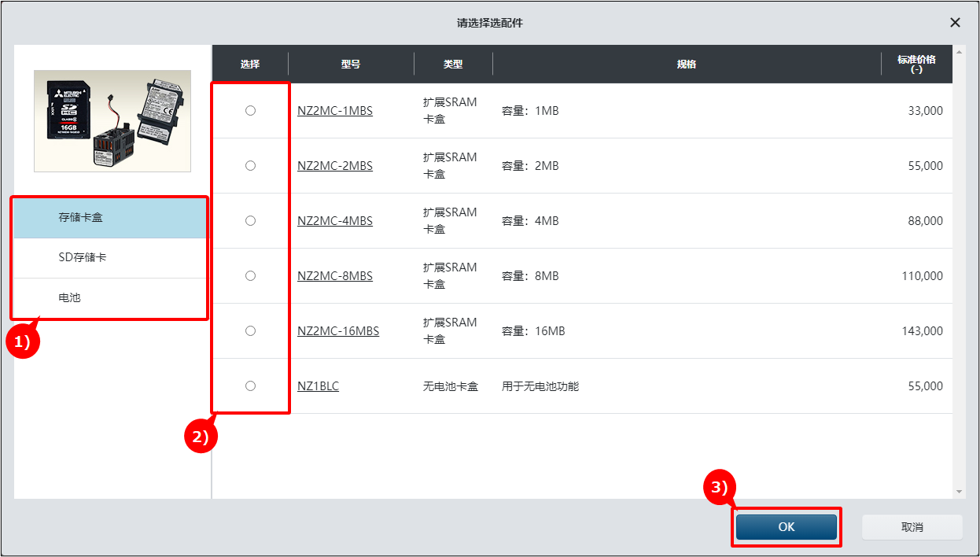Click the NZ1BLC model link
Image resolution: width=980 pixels, height=557 pixels.
(x=318, y=386)
